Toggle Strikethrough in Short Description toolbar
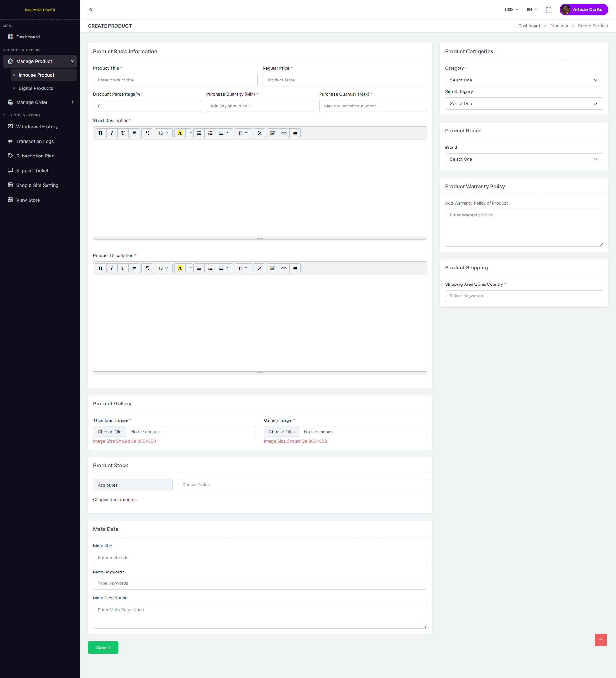This screenshot has height=678, width=616. pos(147,133)
